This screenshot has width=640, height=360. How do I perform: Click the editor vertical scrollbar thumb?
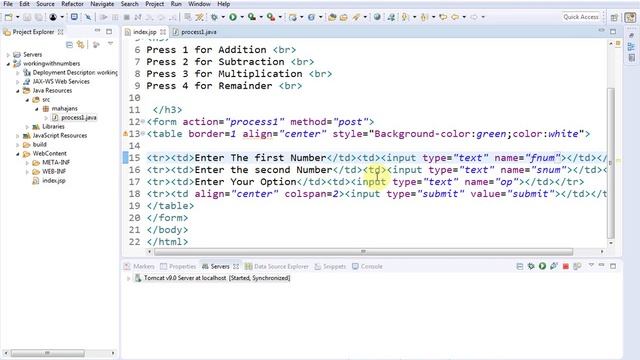611,162
